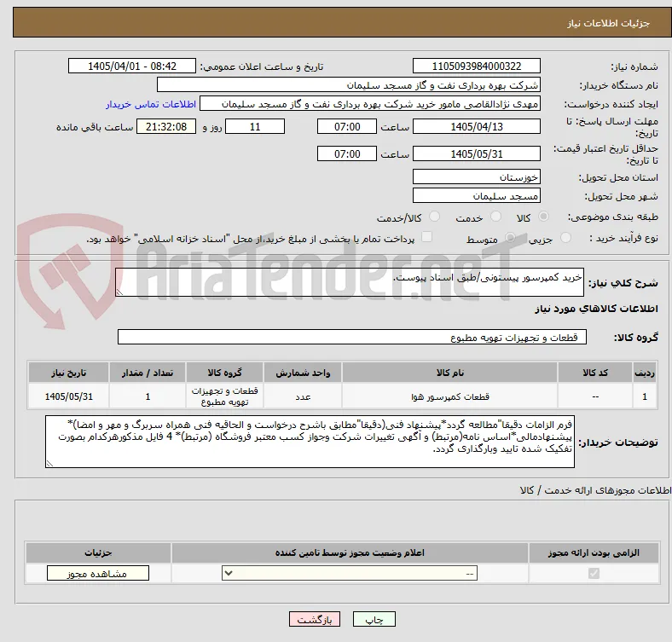Click the price validity time 07:00 field
The image size is (672, 642).
point(347,153)
